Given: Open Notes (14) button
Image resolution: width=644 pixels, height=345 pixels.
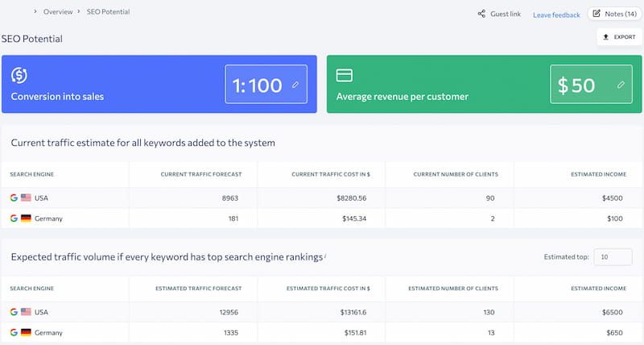Looking at the screenshot, I should (614, 14).
